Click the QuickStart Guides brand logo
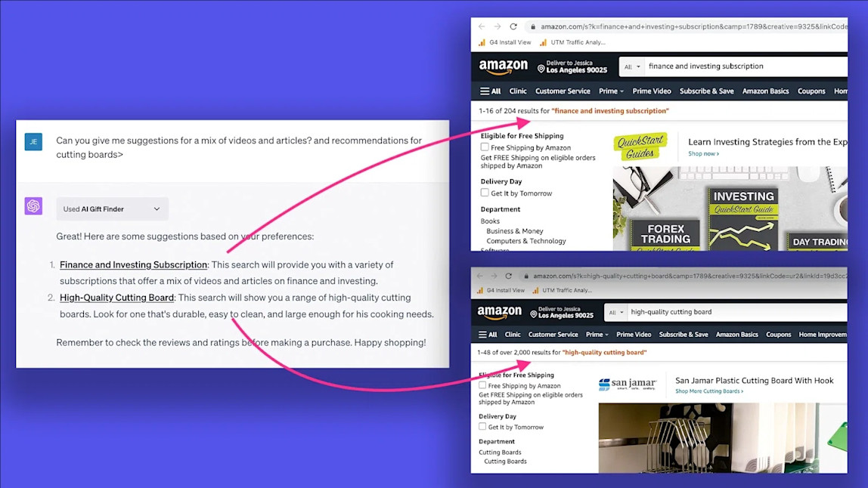 pyautogui.click(x=640, y=146)
